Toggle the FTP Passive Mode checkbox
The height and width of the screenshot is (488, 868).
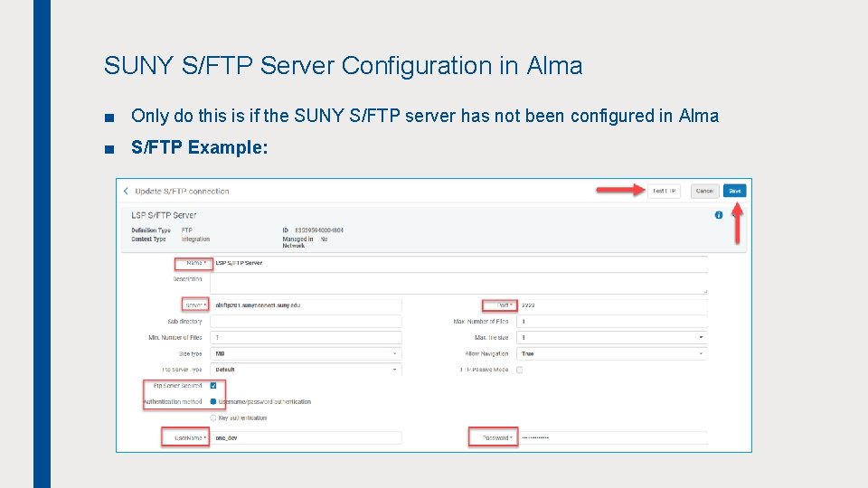tap(520, 370)
